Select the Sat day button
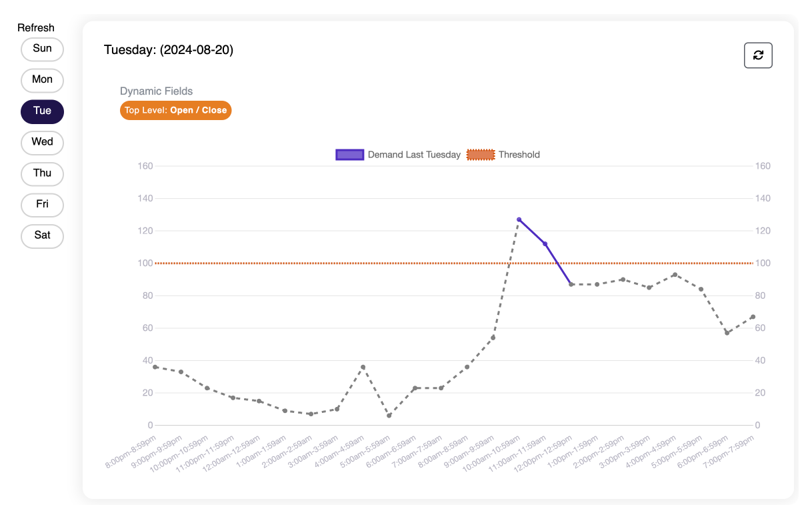Viewport: 812px width, 519px height. [42, 235]
